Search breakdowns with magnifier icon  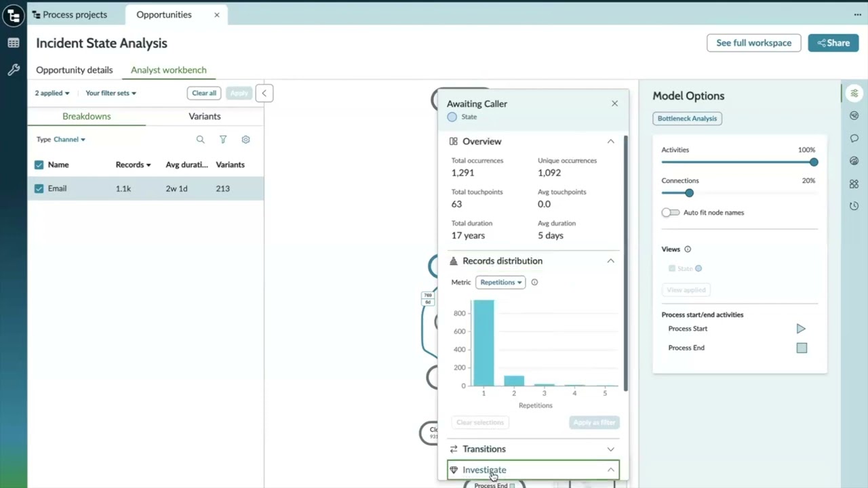point(200,140)
